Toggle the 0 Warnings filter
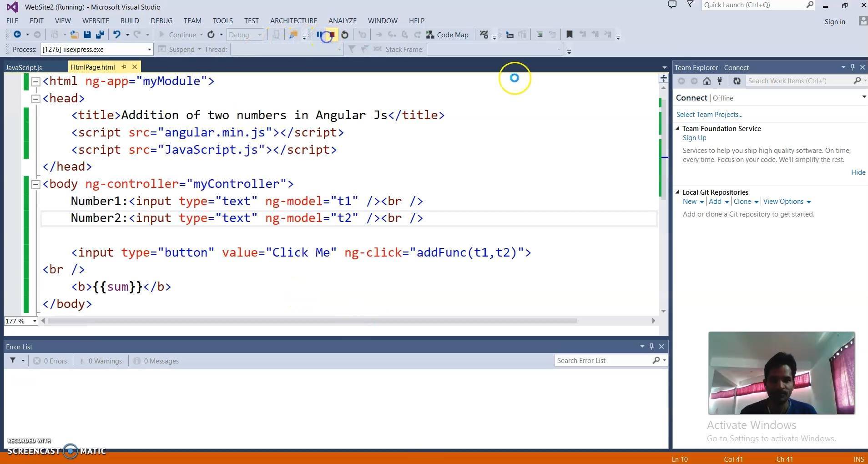 (x=101, y=361)
